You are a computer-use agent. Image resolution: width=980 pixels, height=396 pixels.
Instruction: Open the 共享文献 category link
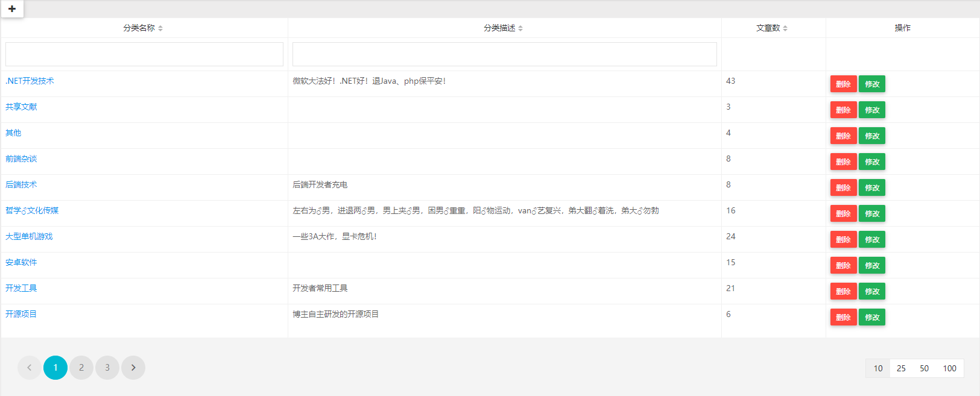(21, 107)
